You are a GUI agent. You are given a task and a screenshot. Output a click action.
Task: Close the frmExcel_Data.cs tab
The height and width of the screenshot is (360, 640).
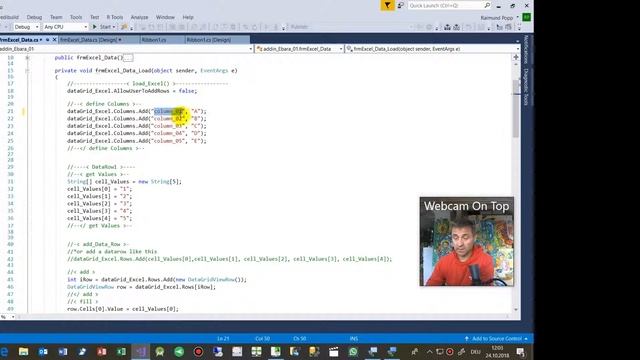pos(54,40)
